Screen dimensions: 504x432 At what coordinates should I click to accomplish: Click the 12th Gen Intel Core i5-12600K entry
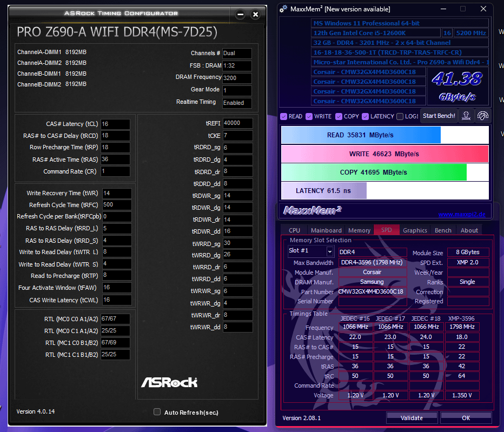[376, 33]
